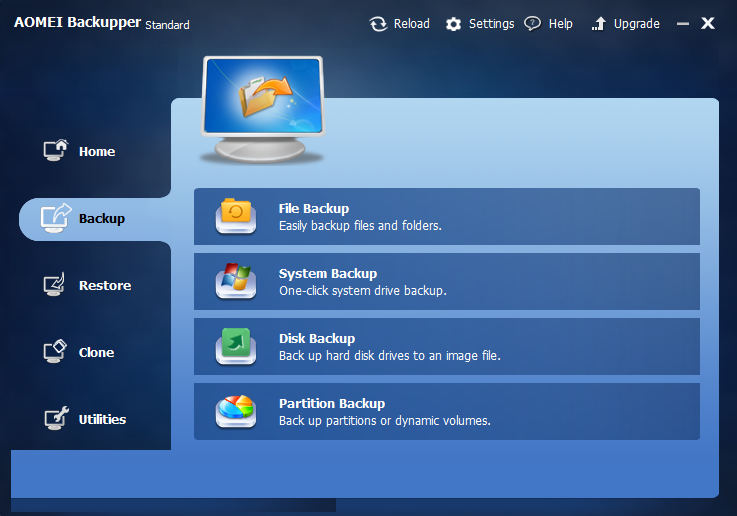737x516 pixels.
Task: Close the AOMEI Backupper window
Action: pos(708,23)
